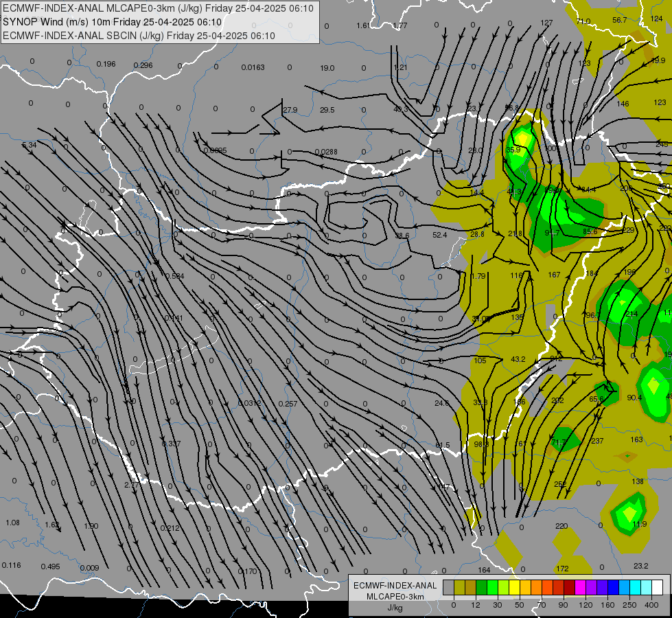
Task: Click the map value 146
Action: coord(623,104)
